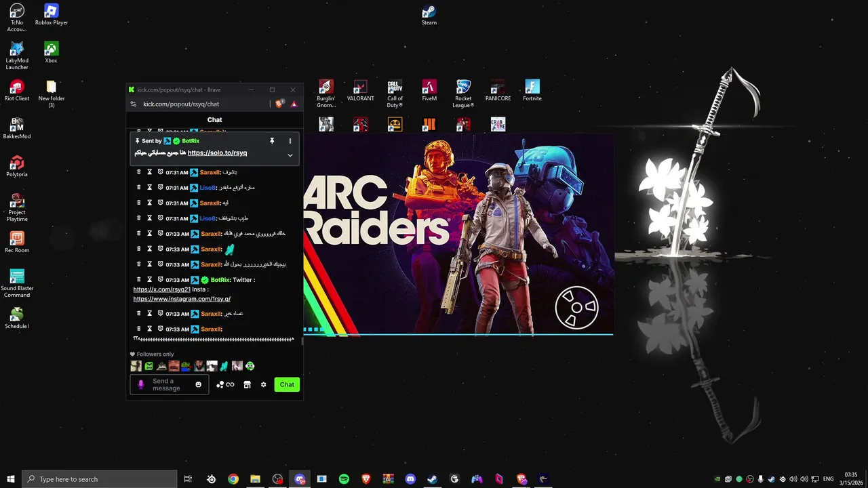Delete SaraxII's emote-only message with the trash icon
The width and height of the screenshot is (868, 488).
point(139,249)
